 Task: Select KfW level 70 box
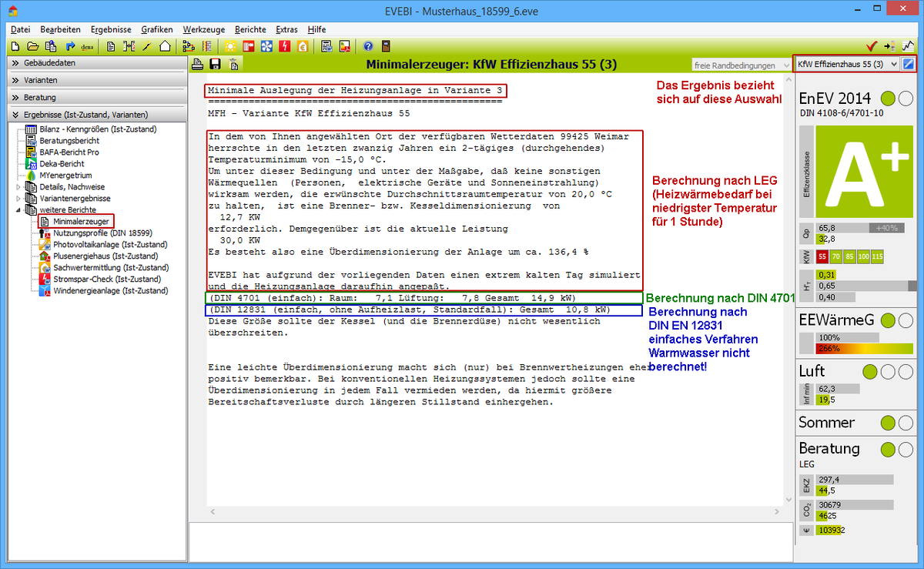836,256
